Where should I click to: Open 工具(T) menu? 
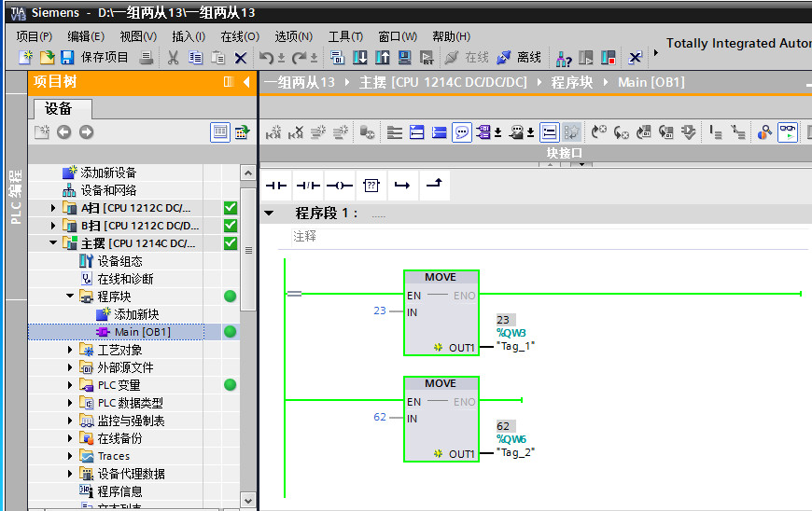[x=345, y=36]
